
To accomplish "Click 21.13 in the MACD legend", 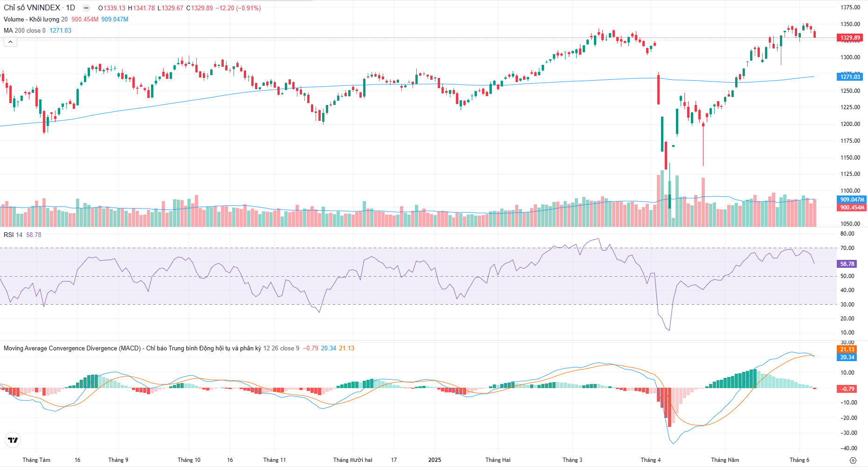I will [x=347, y=348].
